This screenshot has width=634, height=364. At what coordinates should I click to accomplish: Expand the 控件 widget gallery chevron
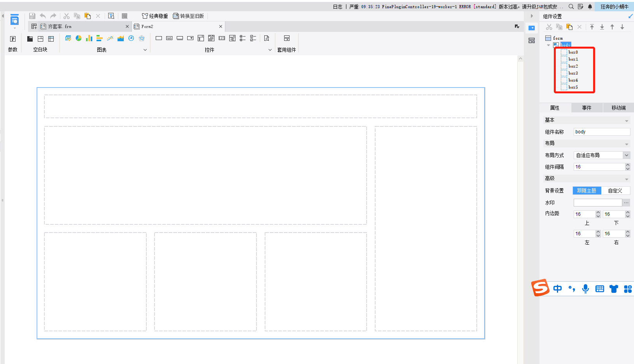click(270, 50)
